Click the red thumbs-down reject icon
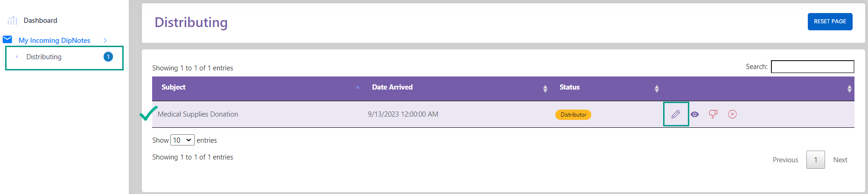Image resolution: width=868 pixels, height=194 pixels. pyautogui.click(x=713, y=114)
